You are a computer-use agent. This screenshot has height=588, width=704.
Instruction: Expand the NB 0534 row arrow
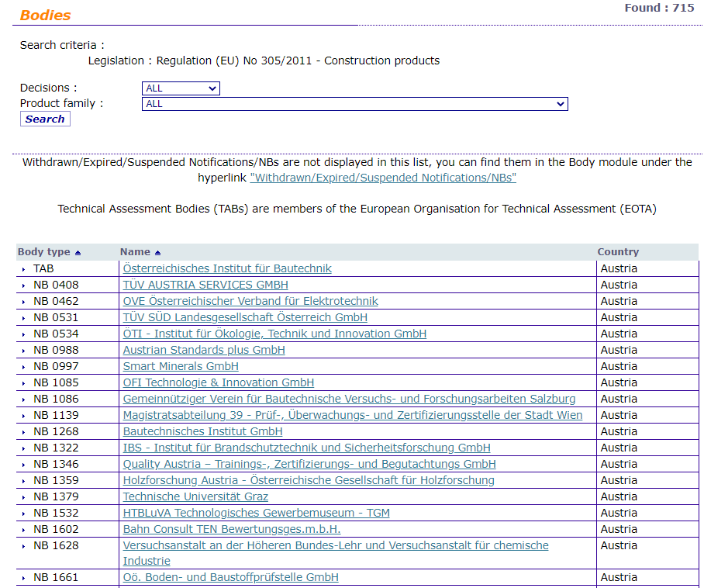pyautogui.click(x=24, y=334)
